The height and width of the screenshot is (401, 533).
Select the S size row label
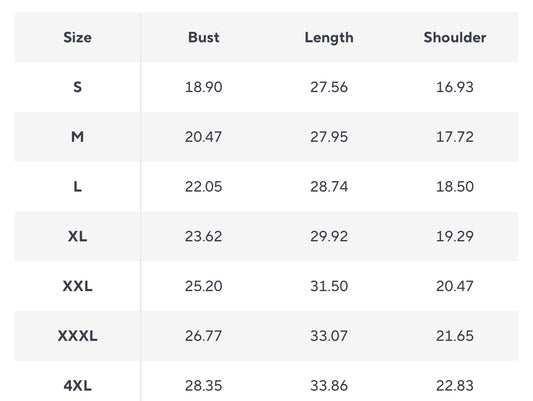pos(78,87)
